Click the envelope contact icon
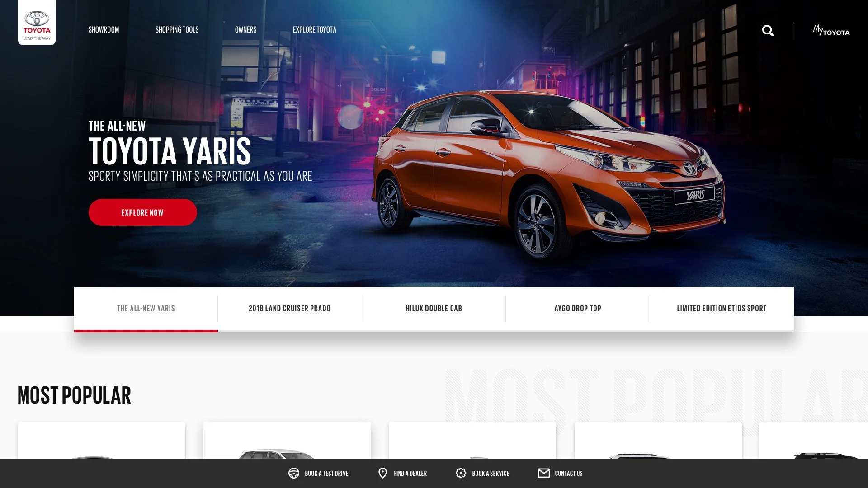The image size is (868, 488). point(543,473)
